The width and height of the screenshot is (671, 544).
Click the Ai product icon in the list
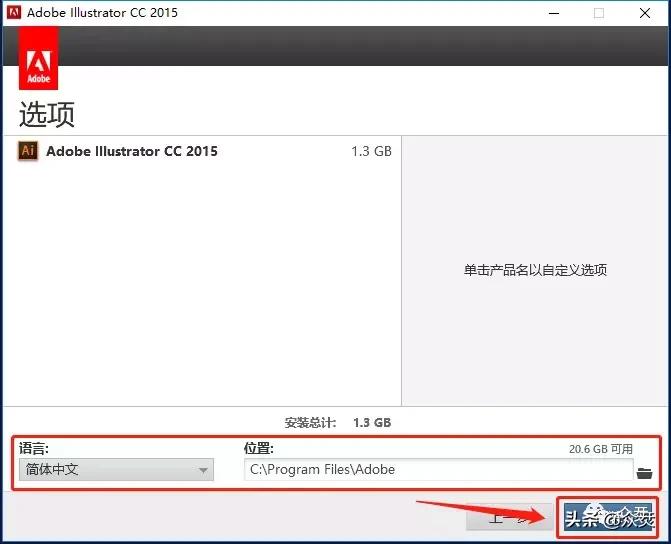pyautogui.click(x=28, y=151)
